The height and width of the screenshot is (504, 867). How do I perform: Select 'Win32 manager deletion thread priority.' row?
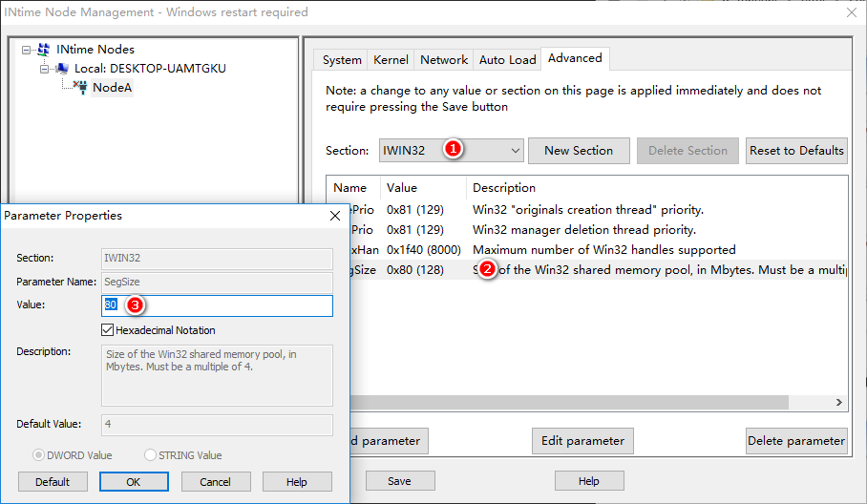tap(584, 230)
